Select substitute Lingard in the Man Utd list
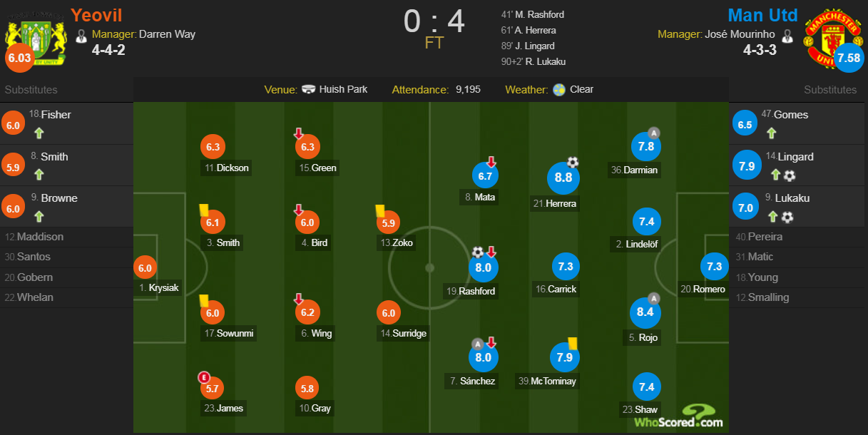This screenshot has height=435, width=868. click(x=795, y=157)
